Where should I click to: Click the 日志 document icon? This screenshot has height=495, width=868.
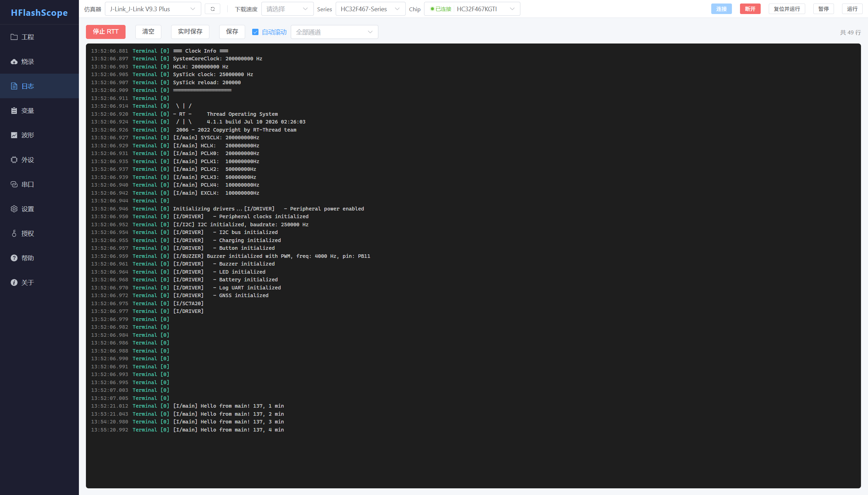click(x=14, y=86)
